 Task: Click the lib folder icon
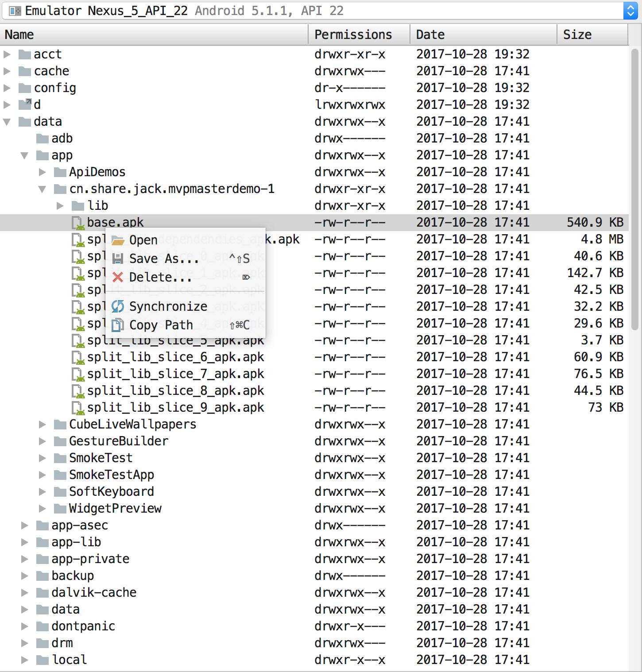pos(78,206)
